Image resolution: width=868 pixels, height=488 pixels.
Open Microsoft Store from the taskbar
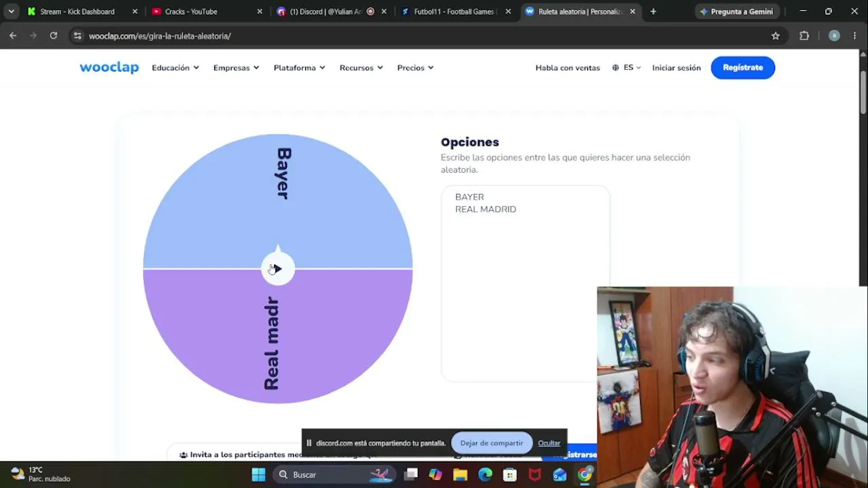click(x=510, y=474)
